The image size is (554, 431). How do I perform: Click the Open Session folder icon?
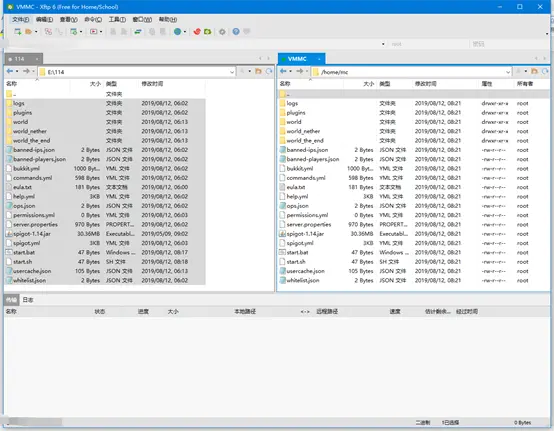[29, 32]
